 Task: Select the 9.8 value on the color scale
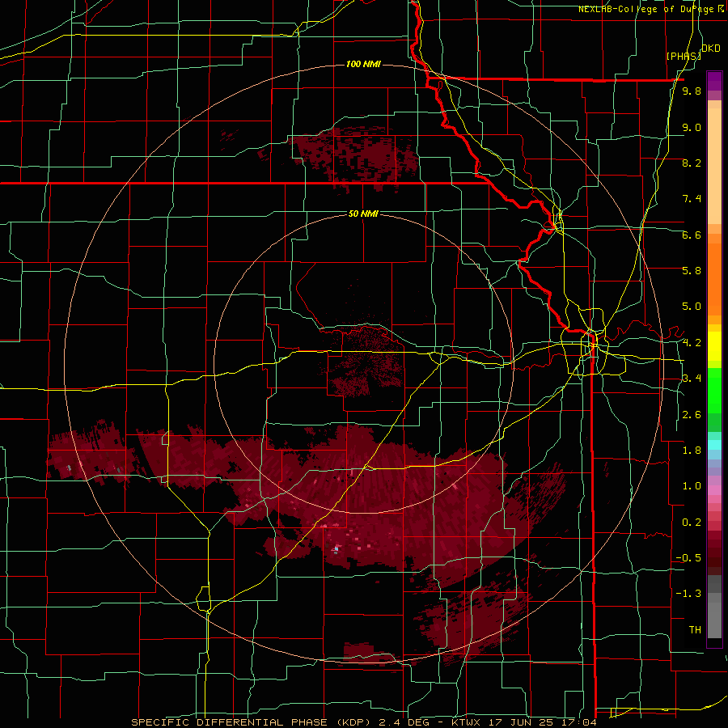click(x=692, y=91)
